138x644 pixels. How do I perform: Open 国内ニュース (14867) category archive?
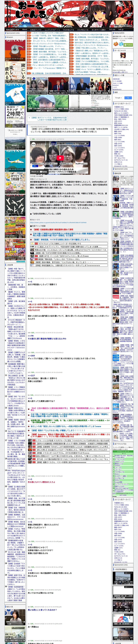click(121, 113)
